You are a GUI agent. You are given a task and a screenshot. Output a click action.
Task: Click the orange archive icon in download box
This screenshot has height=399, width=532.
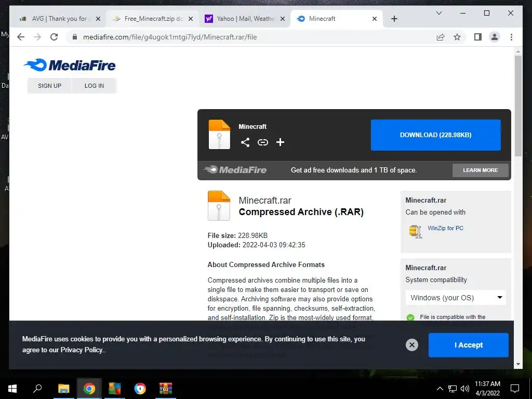pyautogui.click(x=219, y=135)
